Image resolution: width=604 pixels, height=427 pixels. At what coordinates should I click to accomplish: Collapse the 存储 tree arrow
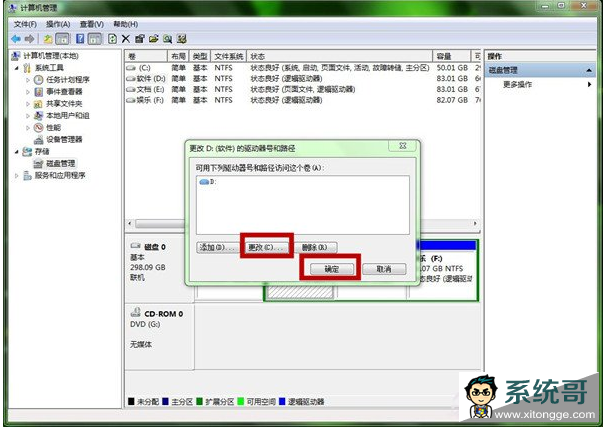(17, 152)
